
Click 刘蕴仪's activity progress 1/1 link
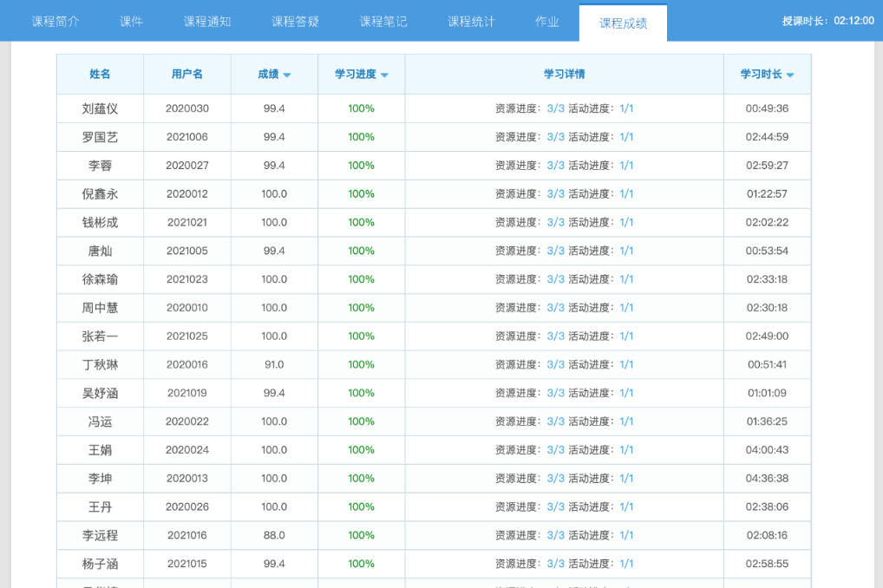pyautogui.click(x=626, y=108)
